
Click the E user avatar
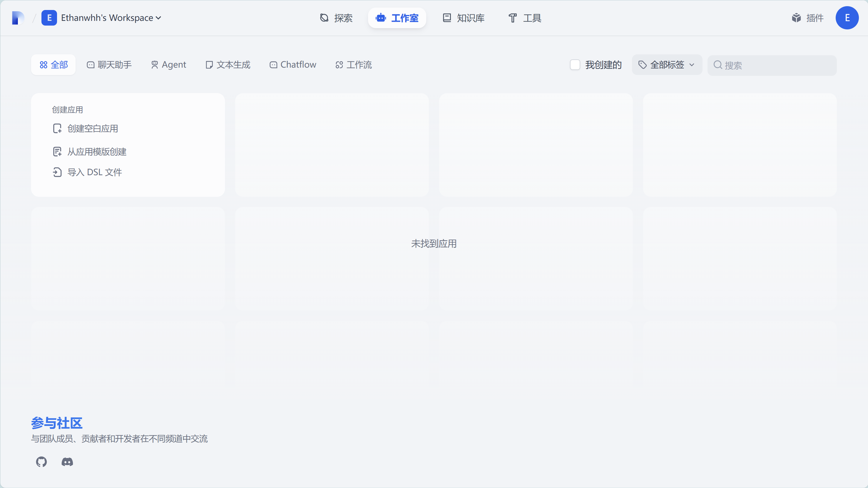[x=847, y=18]
